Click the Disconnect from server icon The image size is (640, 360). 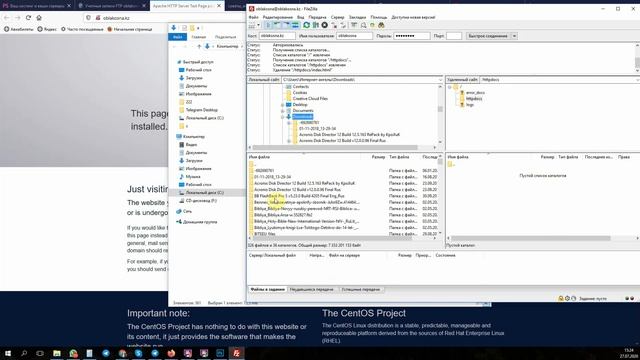(334, 25)
